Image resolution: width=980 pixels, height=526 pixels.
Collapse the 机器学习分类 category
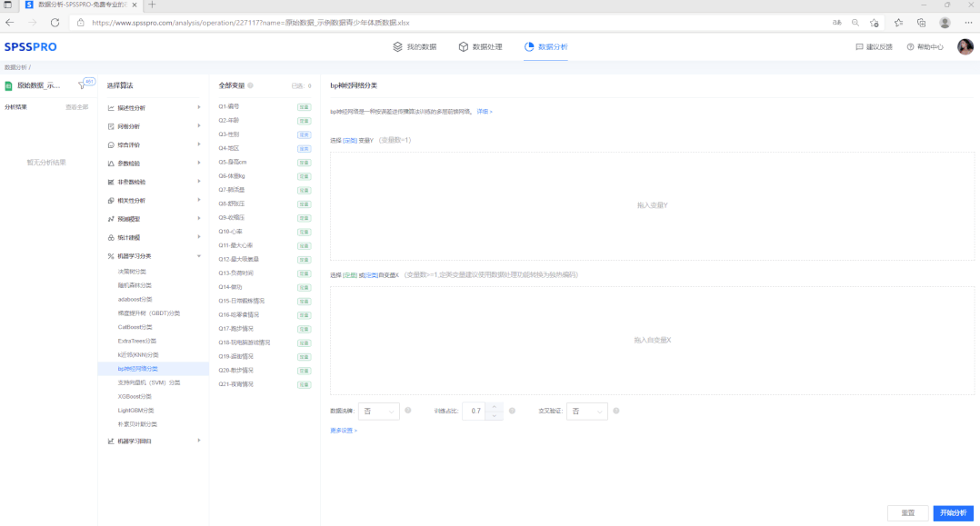tap(199, 255)
